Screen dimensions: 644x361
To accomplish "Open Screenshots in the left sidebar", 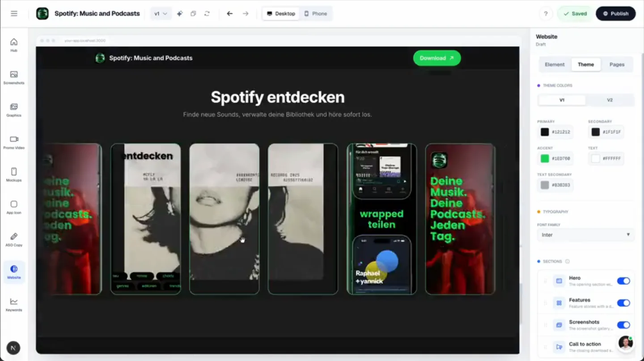I will tap(14, 77).
